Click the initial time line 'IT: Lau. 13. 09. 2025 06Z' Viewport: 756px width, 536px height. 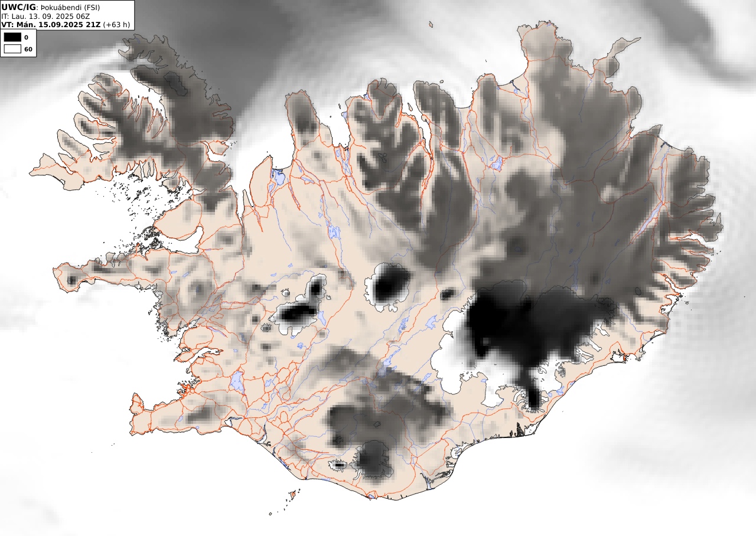click(44, 16)
